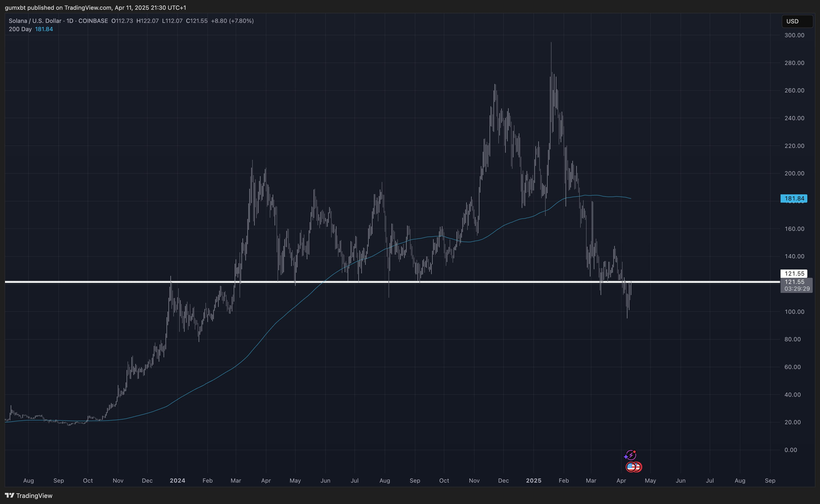This screenshot has width=820, height=504.
Task: Click the high value H122.07
Action: (148, 21)
